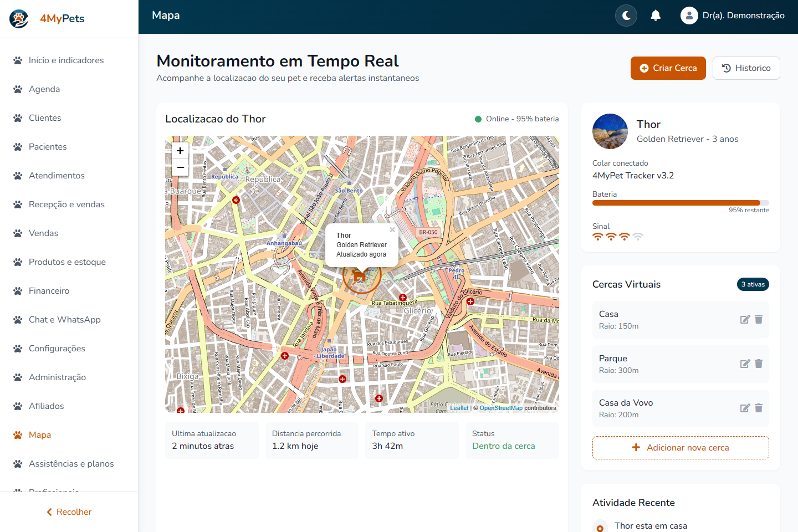Screen dimensions: 798x532
Task: Edit the Casa fence
Action: (745, 319)
